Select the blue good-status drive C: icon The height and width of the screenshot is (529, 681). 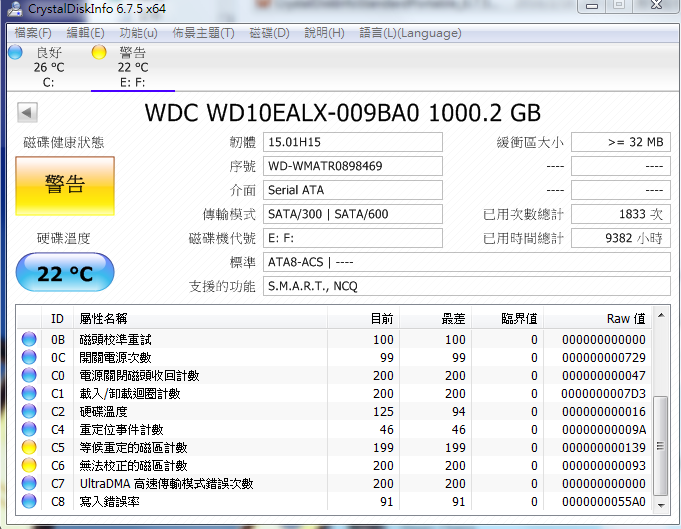tap(15, 52)
